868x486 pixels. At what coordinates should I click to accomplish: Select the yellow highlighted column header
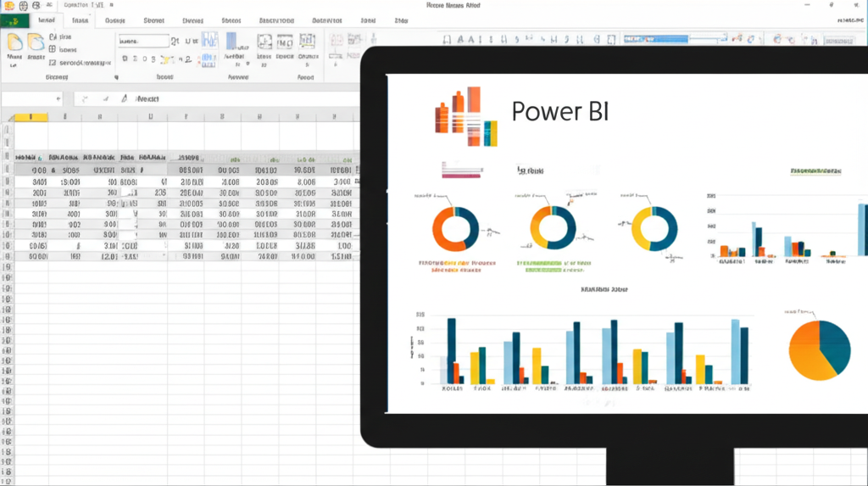click(31, 117)
